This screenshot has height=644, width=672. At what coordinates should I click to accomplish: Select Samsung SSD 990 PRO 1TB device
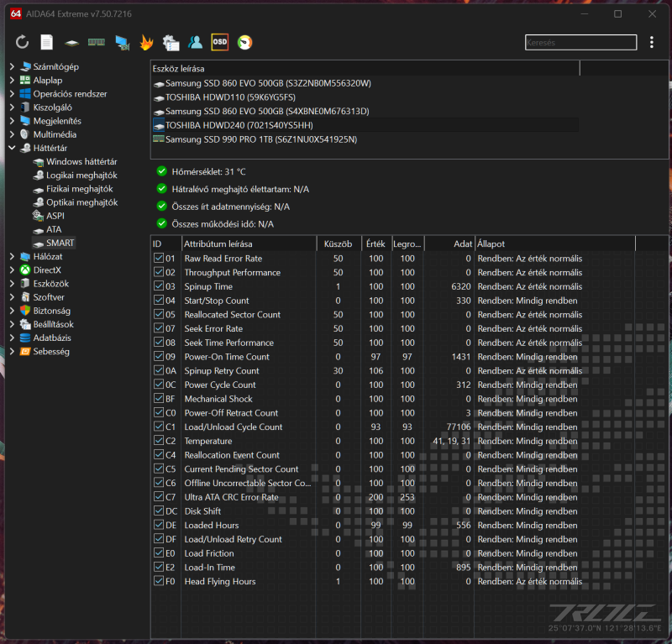pos(365,139)
